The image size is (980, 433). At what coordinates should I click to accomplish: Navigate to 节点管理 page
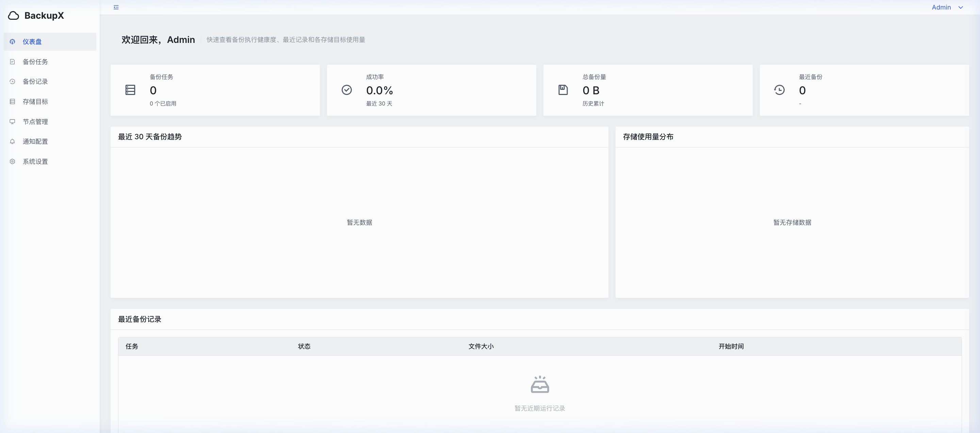point(35,122)
